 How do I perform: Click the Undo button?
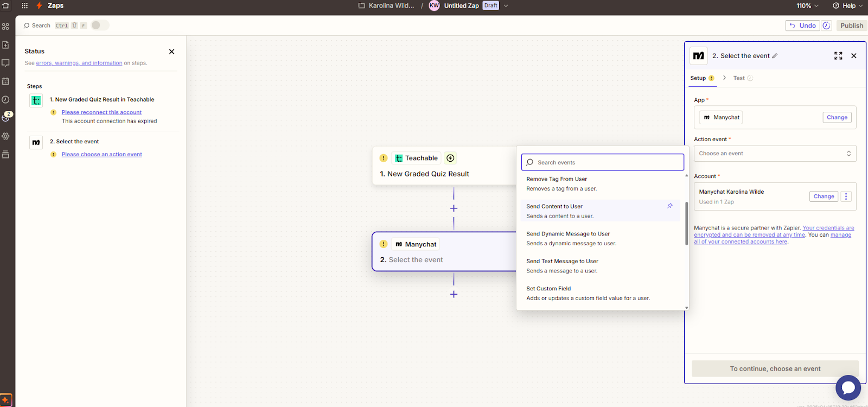[802, 26]
